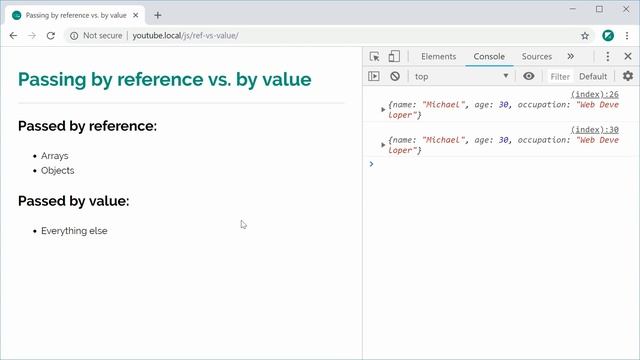Bookmark this page with star icon

(x=585, y=36)
